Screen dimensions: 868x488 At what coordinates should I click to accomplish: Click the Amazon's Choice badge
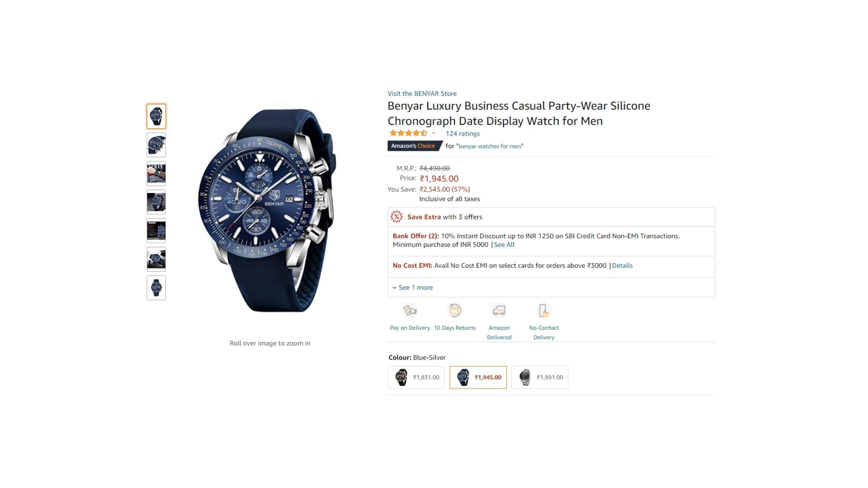(415, 146)
